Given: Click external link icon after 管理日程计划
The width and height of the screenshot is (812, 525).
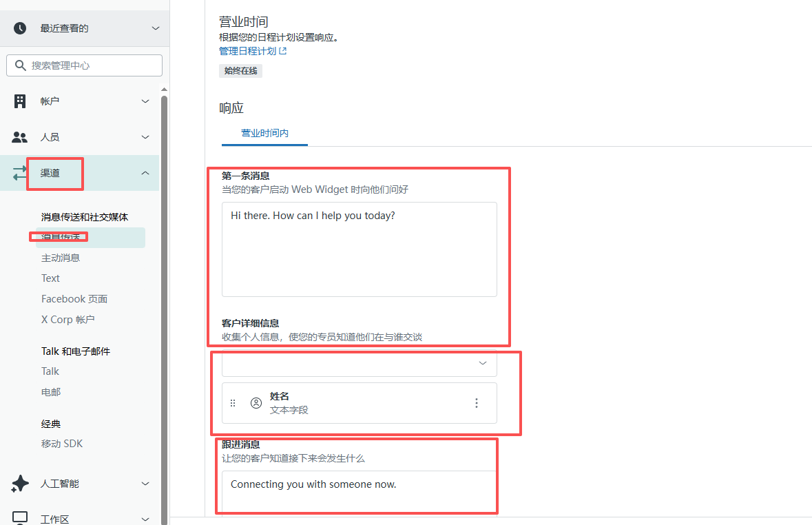Looking at the screenshot, I should (283, 50).
